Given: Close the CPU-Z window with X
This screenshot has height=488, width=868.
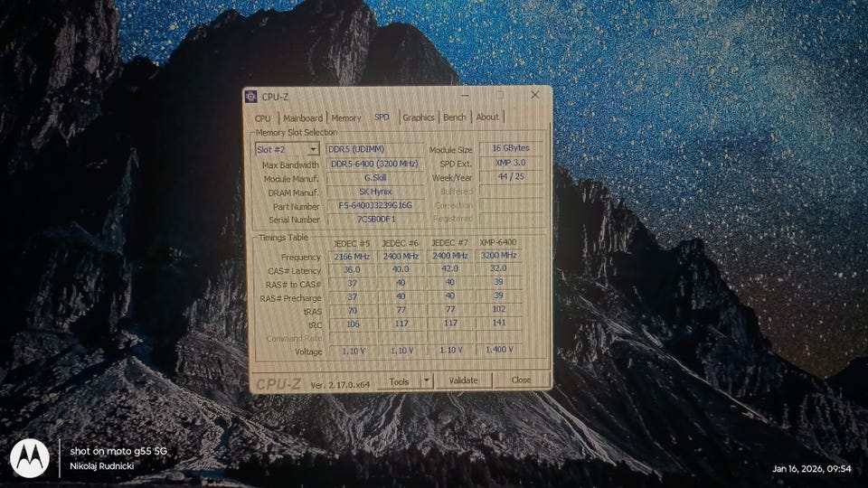Looking at the screenshot, I should coord(534,95).
